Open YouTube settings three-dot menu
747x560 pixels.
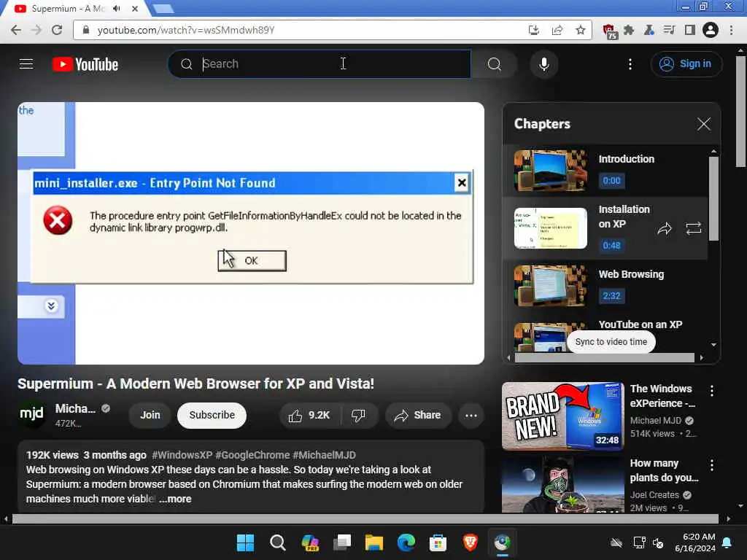630,64
